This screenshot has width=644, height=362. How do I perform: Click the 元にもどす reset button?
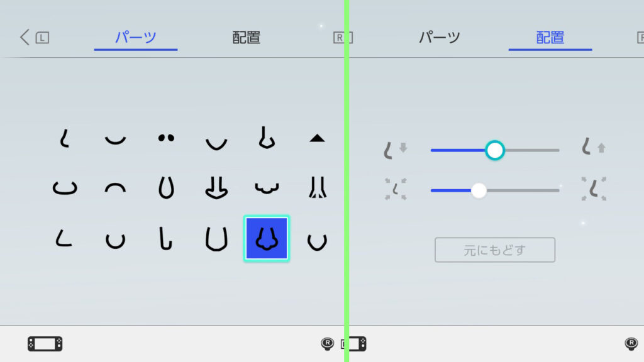coord(495,250)
